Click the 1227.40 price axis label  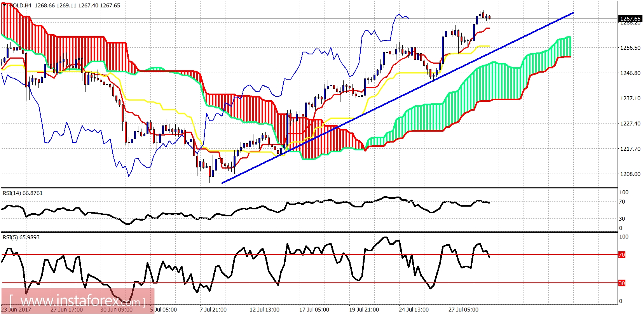pyautogui.click(x=630, y=124)
